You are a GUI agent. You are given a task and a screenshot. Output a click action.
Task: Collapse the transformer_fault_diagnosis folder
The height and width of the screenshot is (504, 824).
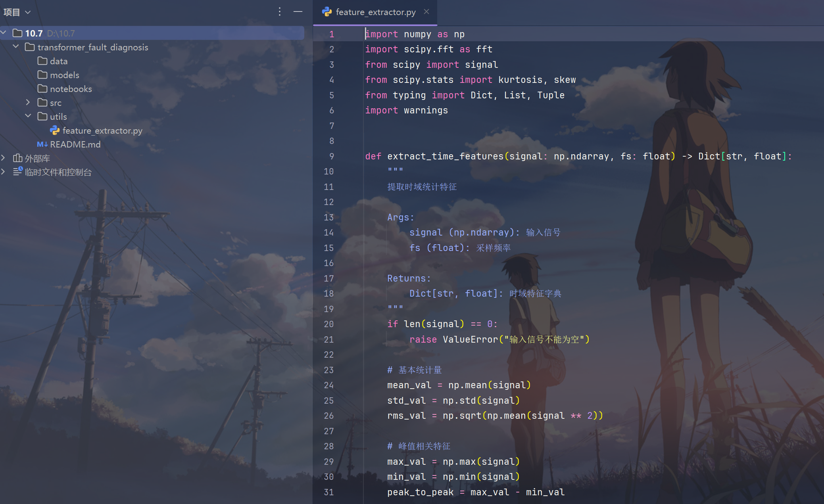click(x=16, y=47)
